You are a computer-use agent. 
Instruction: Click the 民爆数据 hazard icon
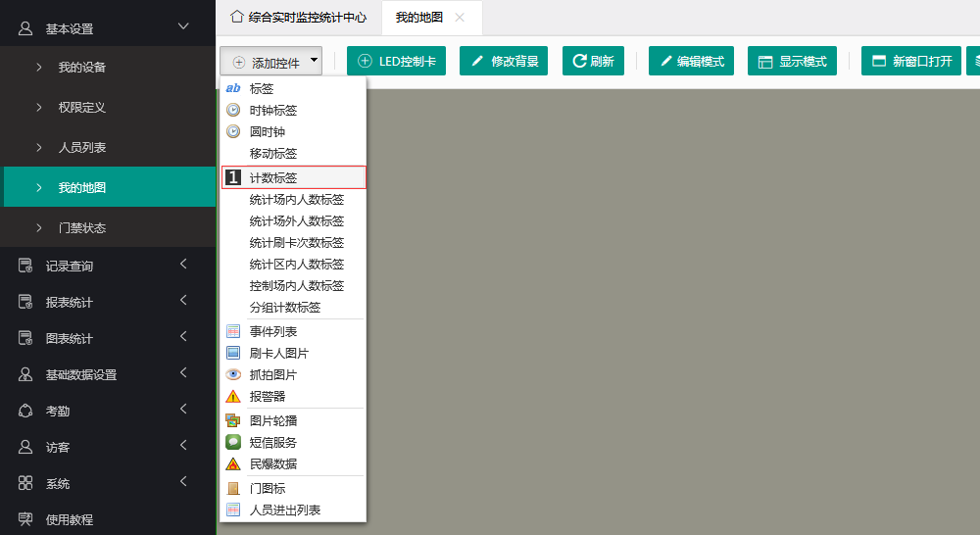pyautogui.click(x=233, y=463)
